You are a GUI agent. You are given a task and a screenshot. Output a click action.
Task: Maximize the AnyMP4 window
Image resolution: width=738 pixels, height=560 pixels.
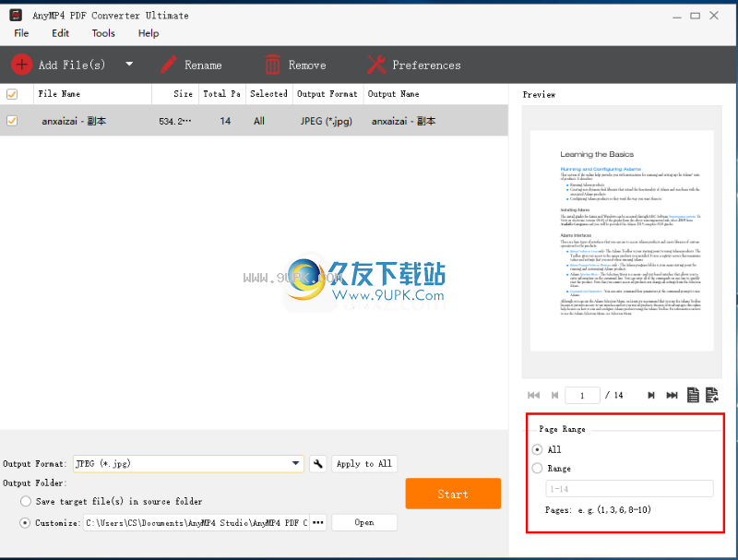click(x=696, y=16)
